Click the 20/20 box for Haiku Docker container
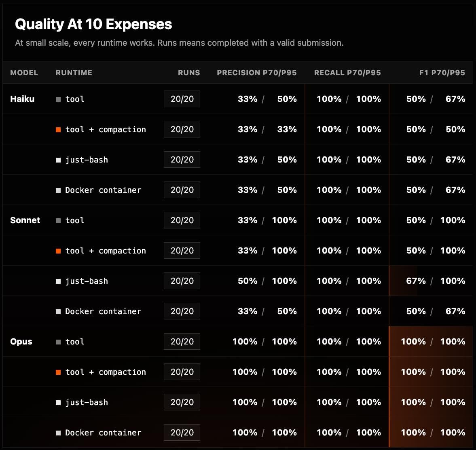Image resolution: width=476 pixels, height=450 pixels. click(x=182, y=190)
